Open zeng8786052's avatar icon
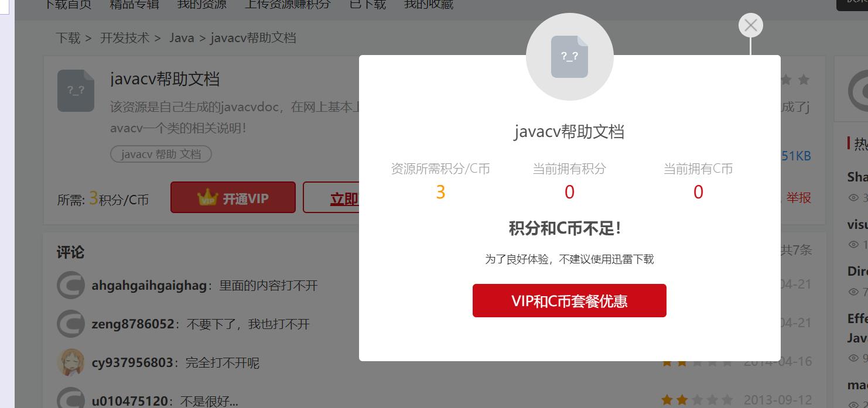 pyautogui.click(x=71, y=324)
